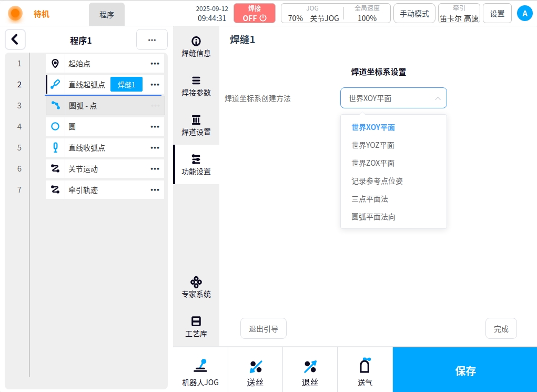Switch to welding parameters (焊接参数) tab
This screenshot has height=392, width=537.
pyautogui.click(x=196, y=86)
